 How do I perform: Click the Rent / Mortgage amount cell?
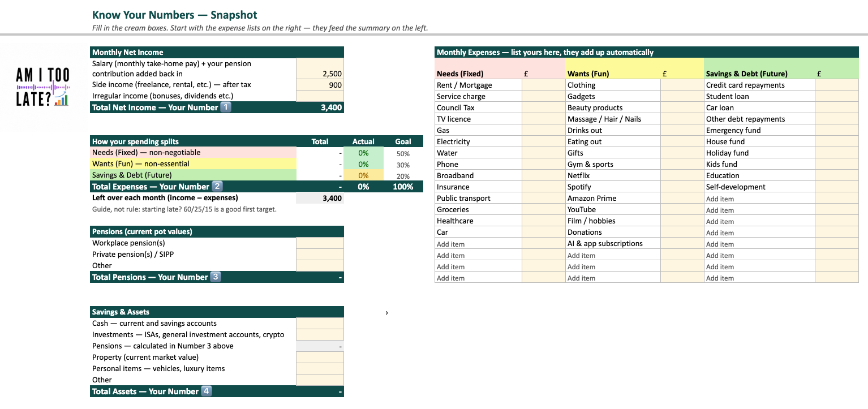coord(543,85)
